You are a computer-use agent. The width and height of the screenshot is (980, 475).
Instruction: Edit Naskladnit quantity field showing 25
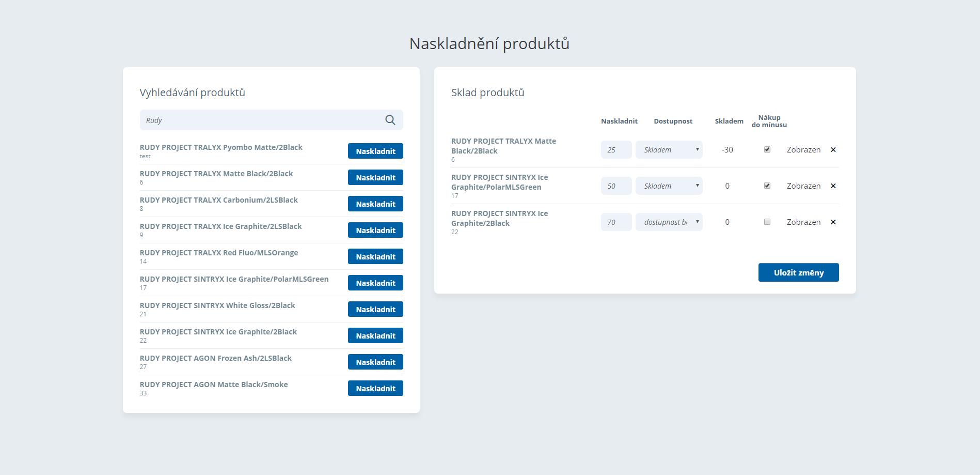(616, 150)
